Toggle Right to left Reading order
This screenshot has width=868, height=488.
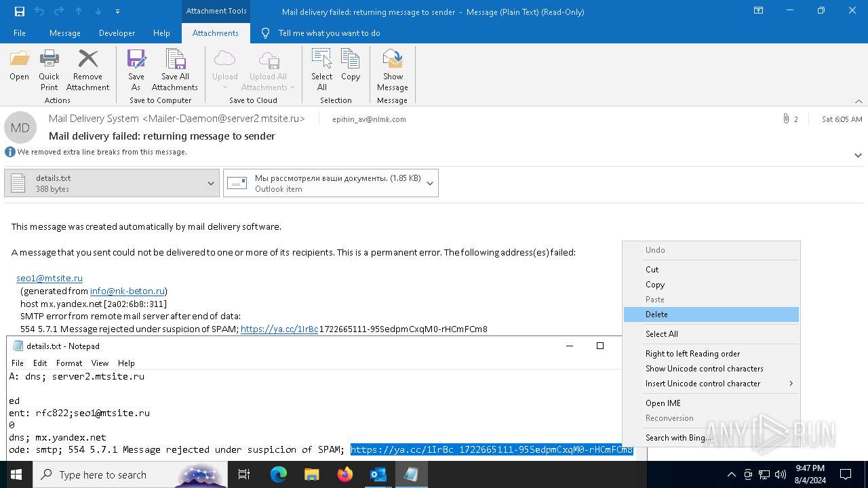[711, 354]
